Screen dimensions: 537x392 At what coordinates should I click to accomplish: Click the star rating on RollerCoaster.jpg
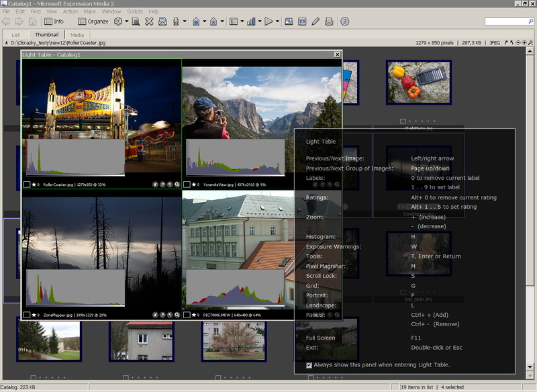click(34, 185)
